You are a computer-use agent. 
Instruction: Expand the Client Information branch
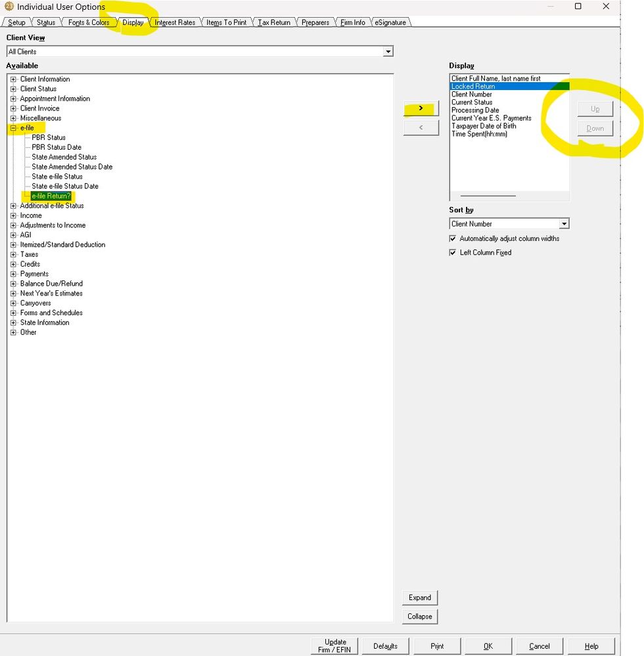(13, 79)
